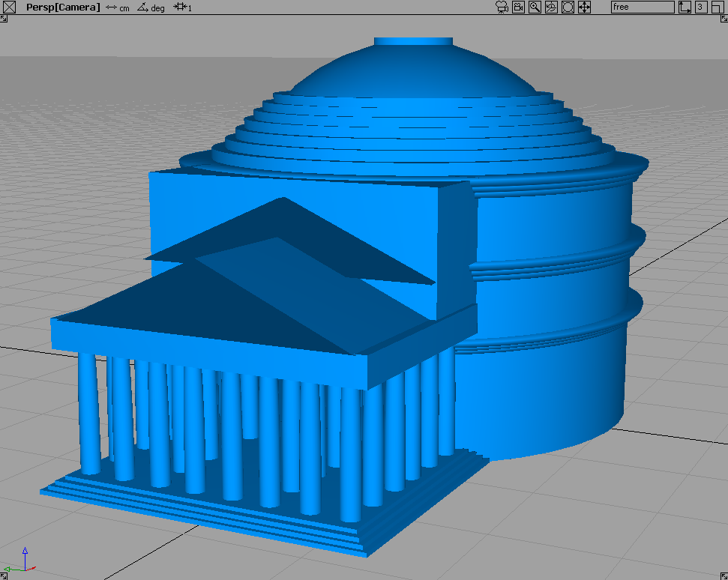The height and width of the screenshot is (580, 728).
Task: Select the magnifier zoom tool
Action: (x=535, y=7)
